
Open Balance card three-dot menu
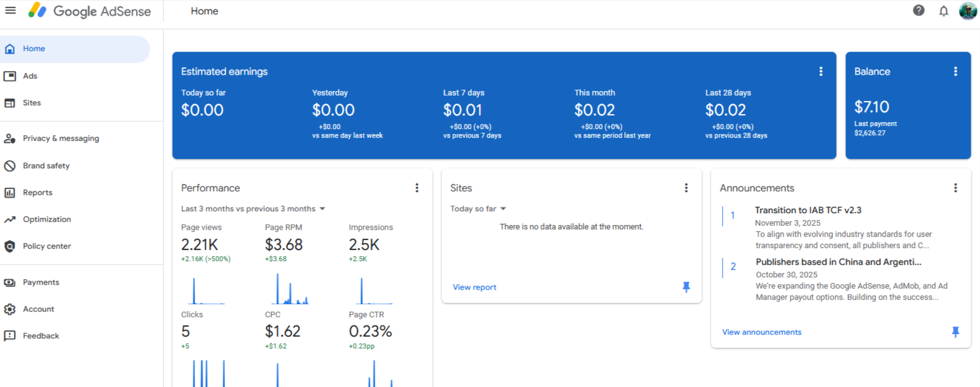[x=955, y=72]
